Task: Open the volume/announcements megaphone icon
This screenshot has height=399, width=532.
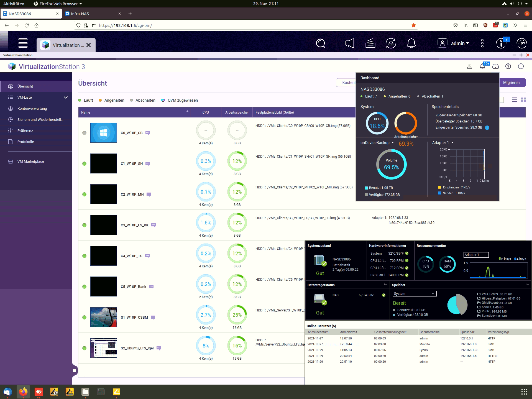Action: [x=350, y=44]
